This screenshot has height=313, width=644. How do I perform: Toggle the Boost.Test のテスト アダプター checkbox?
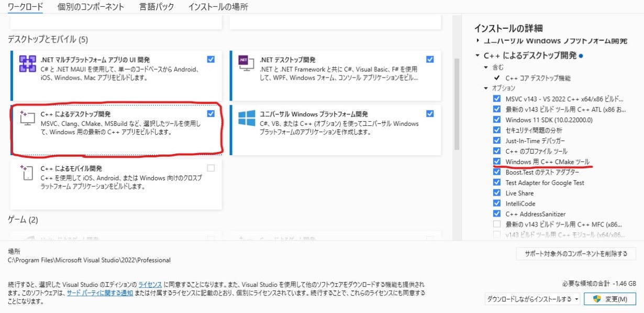coord(496,172)
